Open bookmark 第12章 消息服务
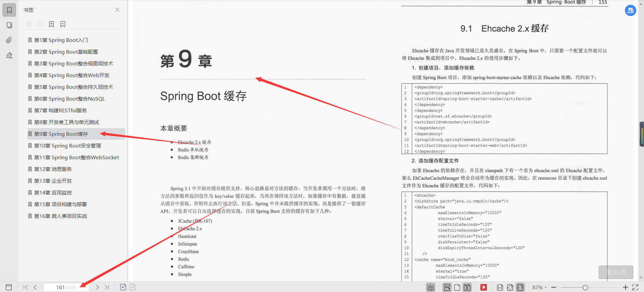 [x=76, y=169]
